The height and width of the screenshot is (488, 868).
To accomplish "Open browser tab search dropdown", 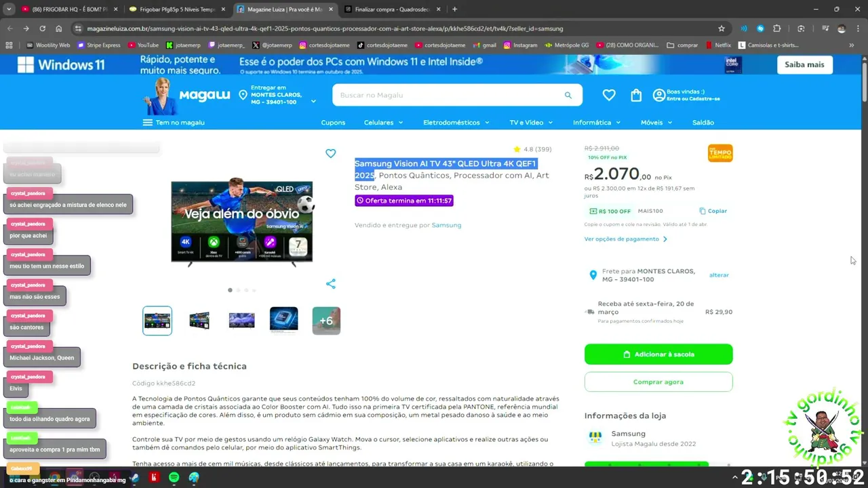I will coord(9,9).
